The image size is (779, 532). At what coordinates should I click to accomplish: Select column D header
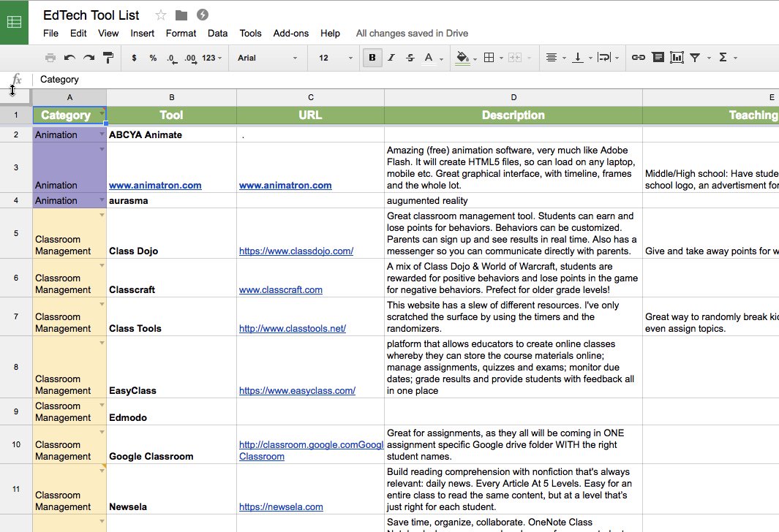(x=513, y=97)
